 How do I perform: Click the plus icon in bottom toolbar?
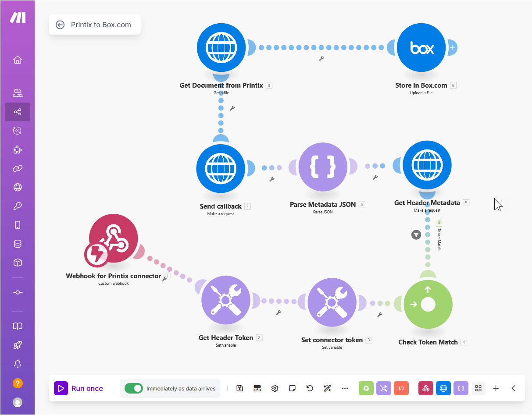[x=496, y=388]
